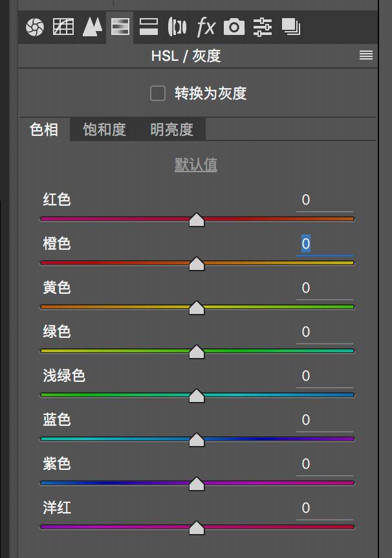Switch to the 饱和度 tab
Image resolution: width=392 pixels, height=558 pixels.
pos(104,129)
